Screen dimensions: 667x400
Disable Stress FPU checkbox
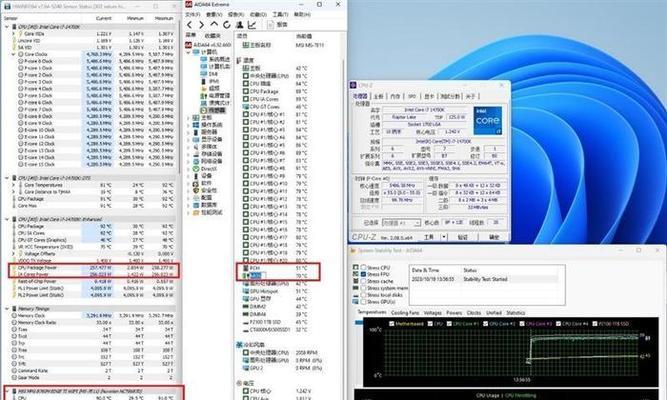363,274
